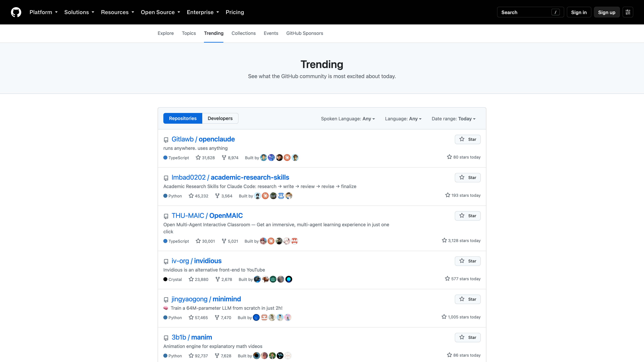
Task: Click first contributor avatar on minimind row
Action: pyautogui.click(x=256, y=318)
